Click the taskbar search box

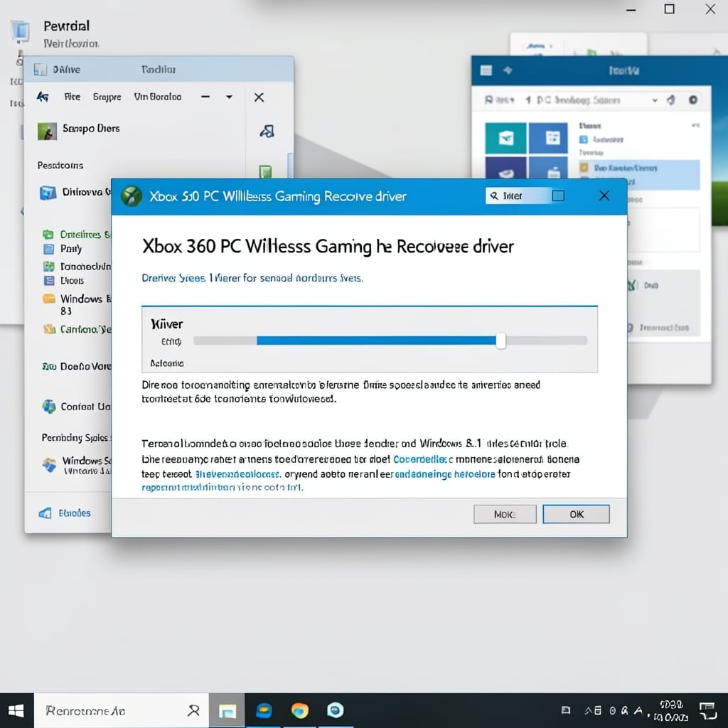(122, 710)
